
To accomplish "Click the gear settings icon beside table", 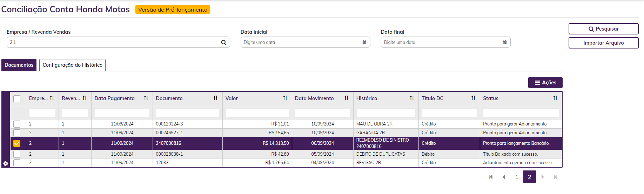I will click(x=6, y=164).
